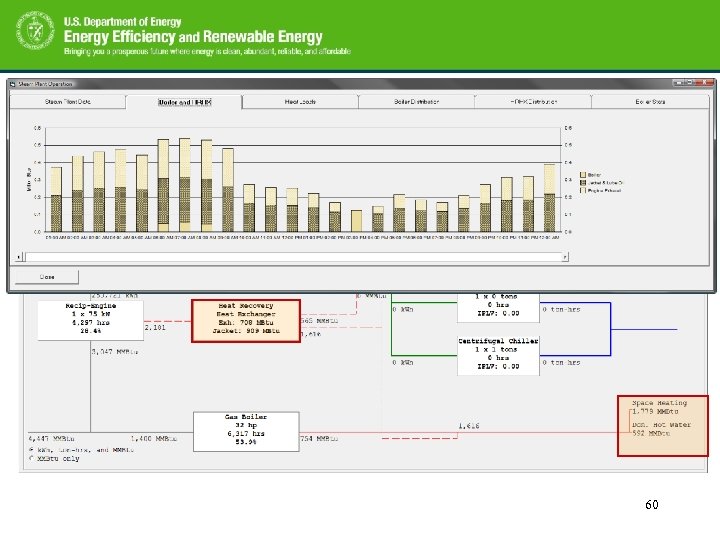The image size is (720, 540).
Task: Click the slide page number 60
Action: click(x=652, y=505)
